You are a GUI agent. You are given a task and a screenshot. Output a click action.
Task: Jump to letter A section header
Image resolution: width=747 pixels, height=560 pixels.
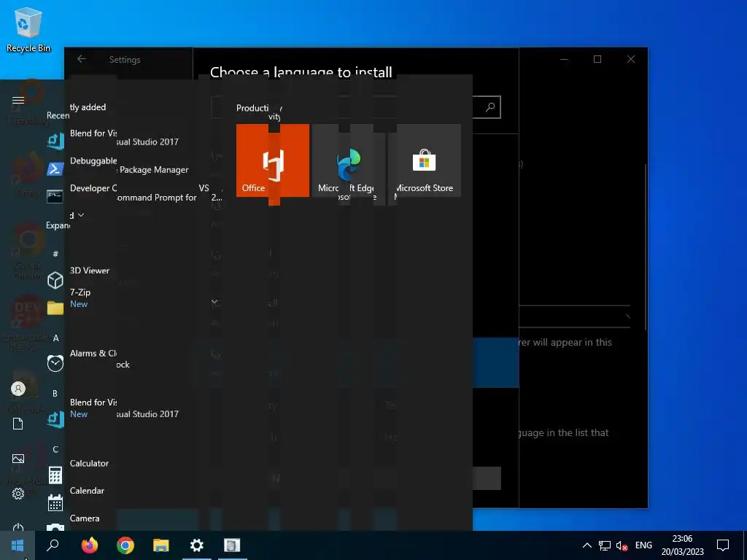tap(55, 338)
